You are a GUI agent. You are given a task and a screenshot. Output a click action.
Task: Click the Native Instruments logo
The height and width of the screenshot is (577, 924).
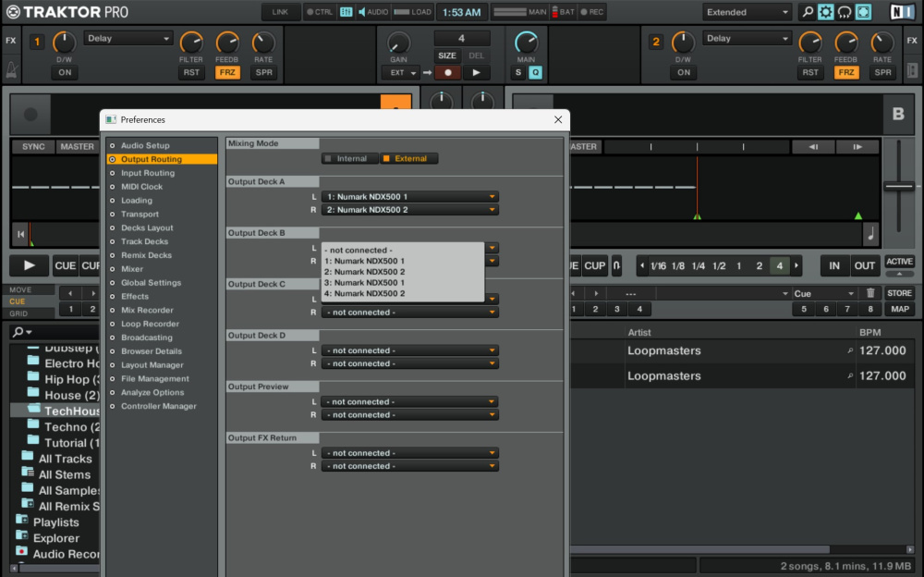(x=902, y=12)
